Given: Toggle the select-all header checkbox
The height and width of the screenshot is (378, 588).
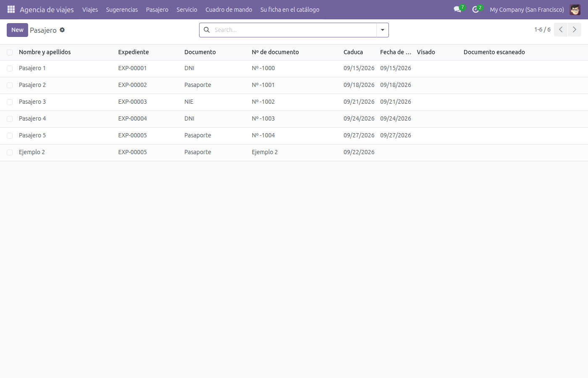Looking at the screenshot, I should (10, 52).
